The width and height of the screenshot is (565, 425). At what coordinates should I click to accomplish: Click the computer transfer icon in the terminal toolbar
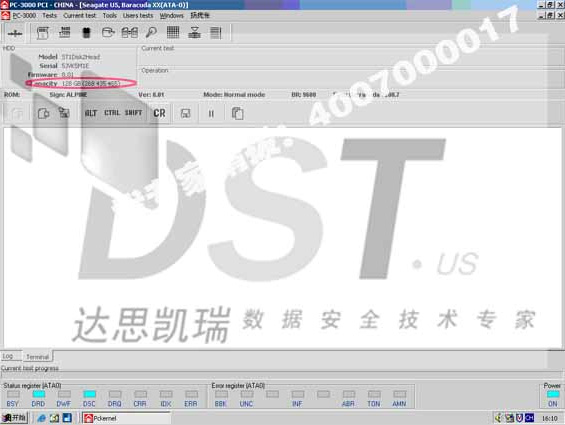tap(64, 113)
